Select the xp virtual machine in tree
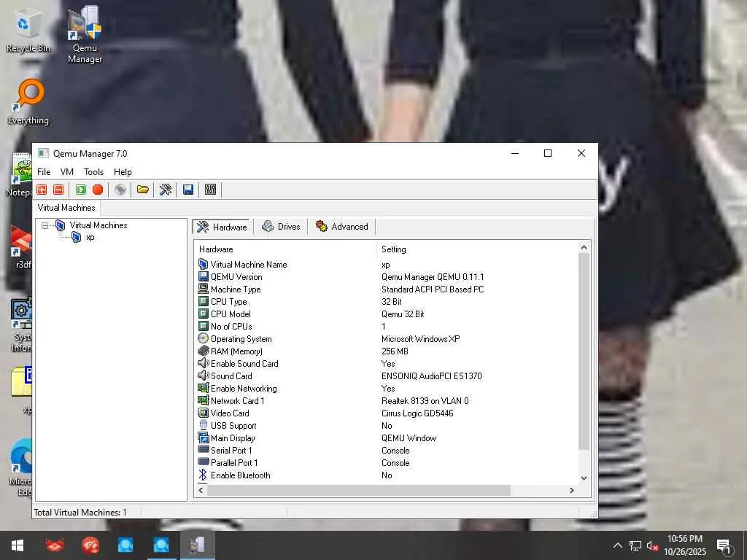The width and height of the screenshot is (747, 560). coord(90,237)
